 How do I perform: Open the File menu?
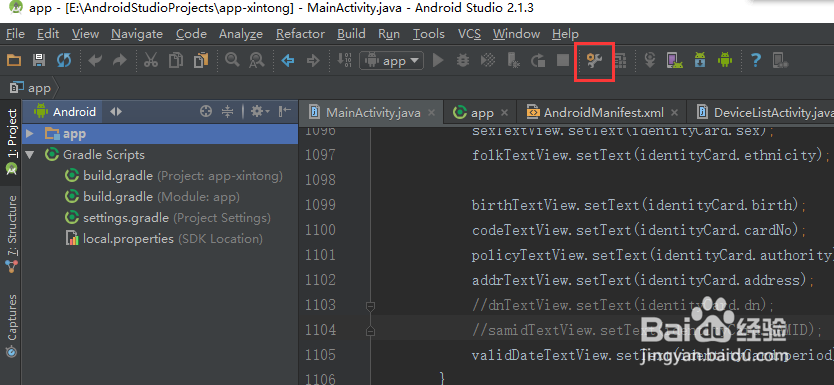[x=15, y=34]
